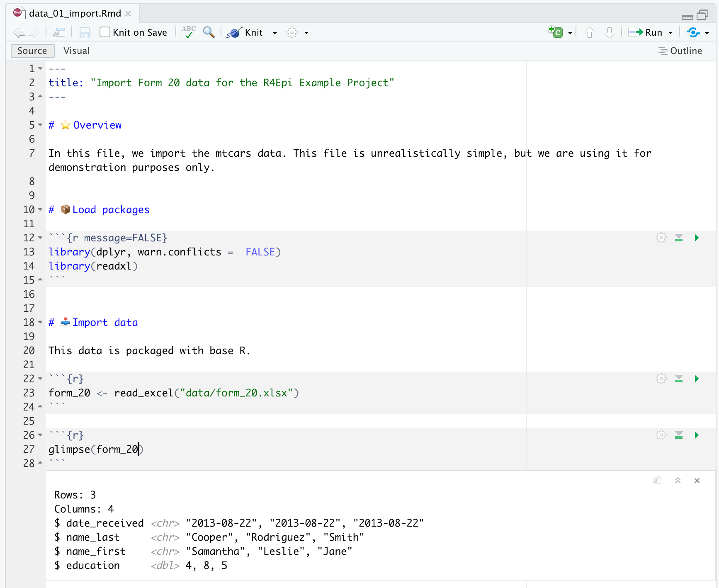
Task: Maximize the source pane
Action: click(702, 15)
